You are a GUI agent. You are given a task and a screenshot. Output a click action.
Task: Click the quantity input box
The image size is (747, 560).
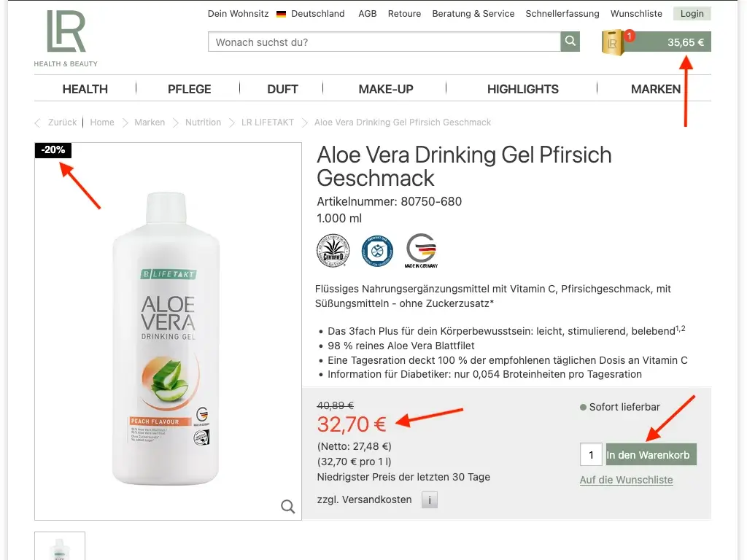point(591,455)
